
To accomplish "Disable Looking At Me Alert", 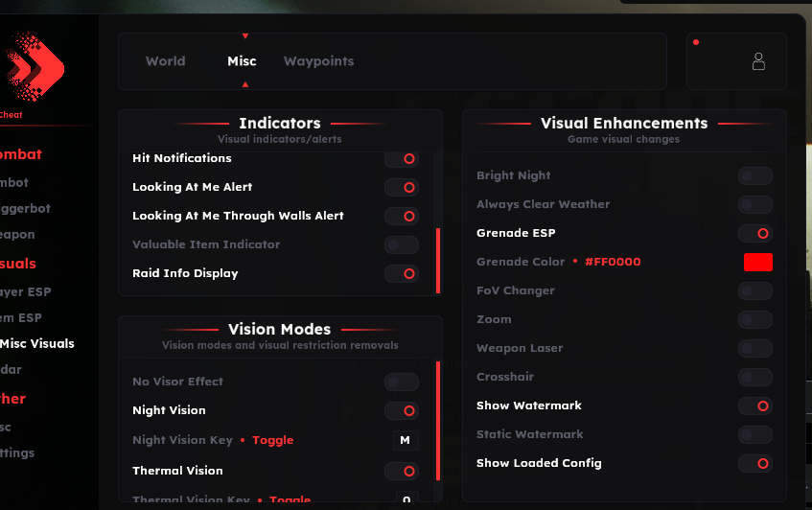I will (402, 187).
